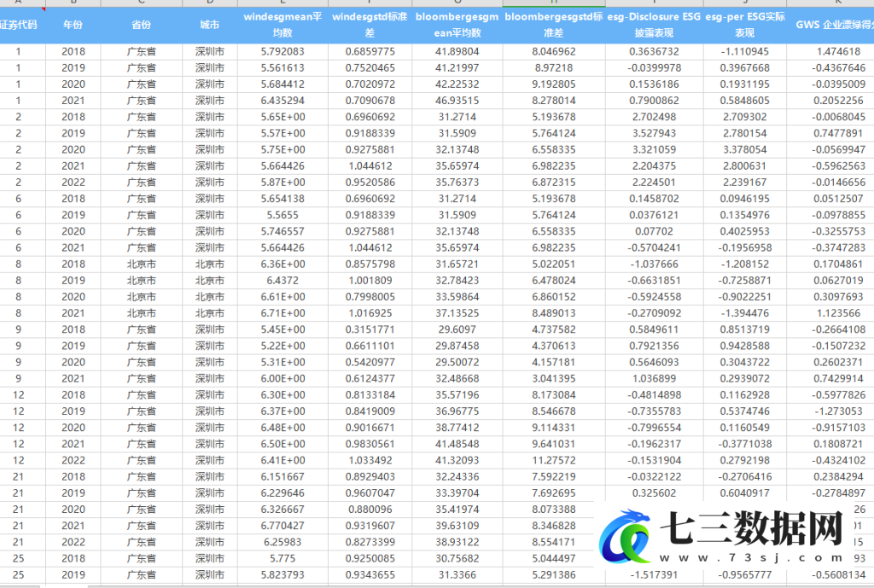The width and height of the screenshot is (874, 588).
Task: Click the value 0.3151771
Action: (370, 329)
